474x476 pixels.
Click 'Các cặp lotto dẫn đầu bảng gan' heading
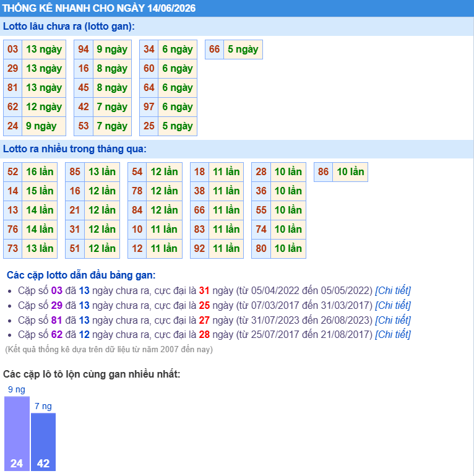point(81,275)
